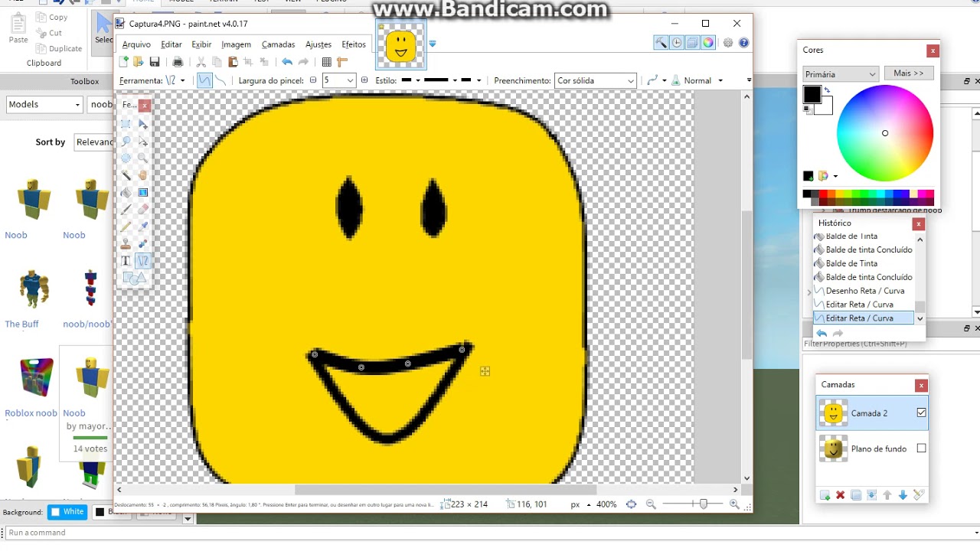The height and width of the screenshot is (551, 980).
Task: Select the Ellipse Select tool
Action: click(x=126, y=158)
